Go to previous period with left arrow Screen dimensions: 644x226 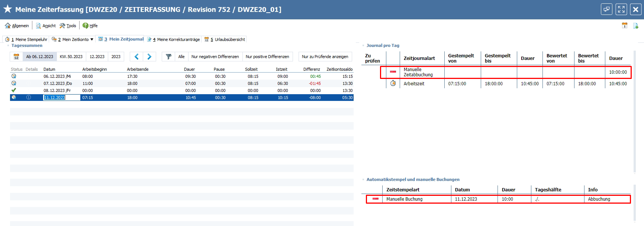tap(136, 57)
